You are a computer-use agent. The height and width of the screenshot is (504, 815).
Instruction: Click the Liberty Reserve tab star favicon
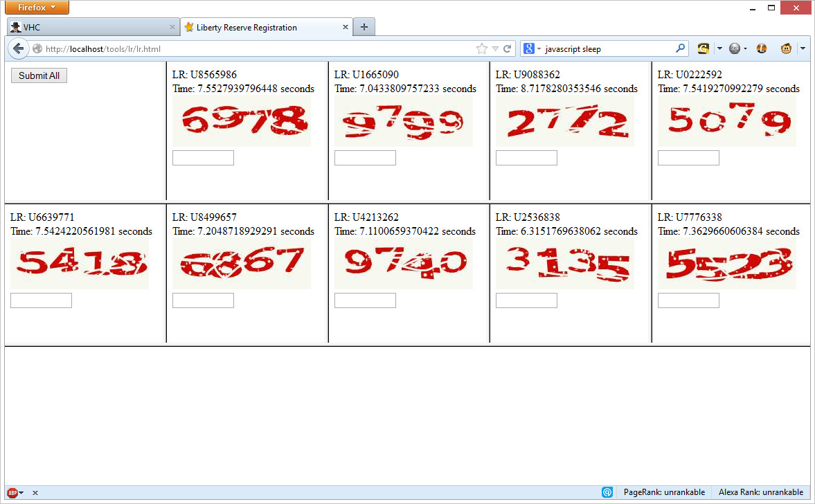pos(189,27)
